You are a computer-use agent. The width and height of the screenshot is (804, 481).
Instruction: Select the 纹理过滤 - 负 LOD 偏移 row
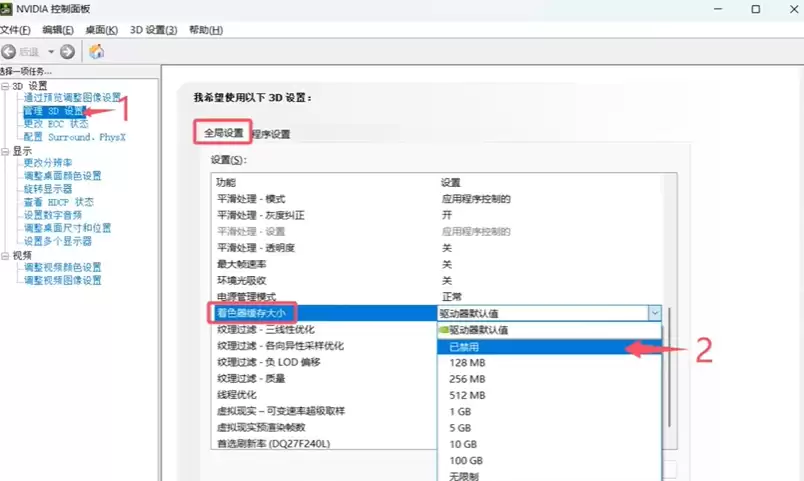pyautogui.click(x=324, y=363)
